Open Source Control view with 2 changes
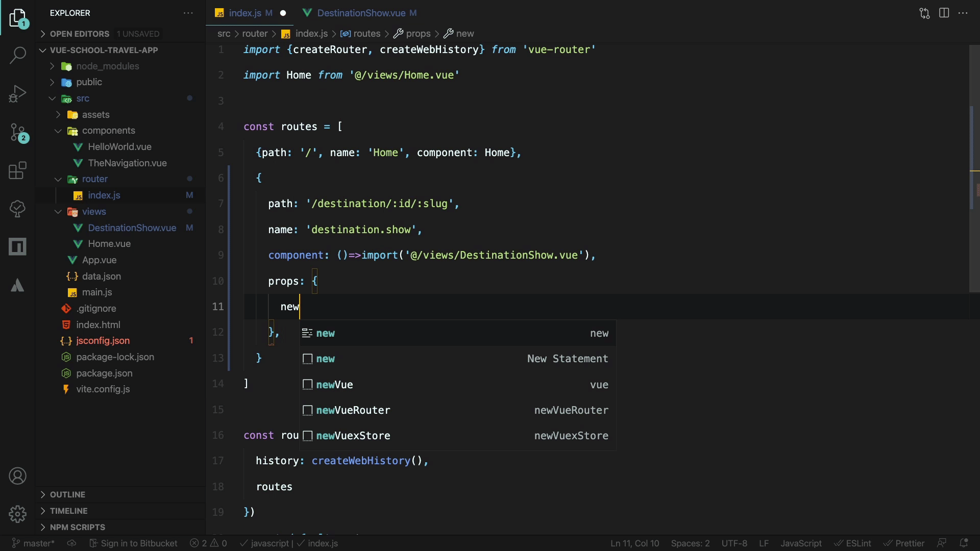This screenshot has height=551, width=980. tap(17, 132)
